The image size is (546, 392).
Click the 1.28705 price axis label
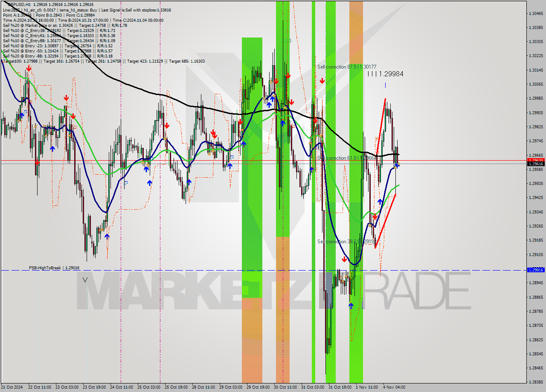click(536, 326)
